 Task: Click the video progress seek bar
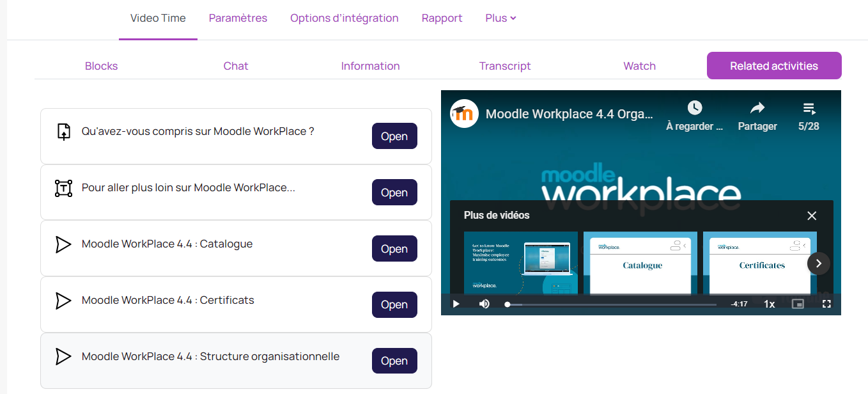tap(611, 304)
